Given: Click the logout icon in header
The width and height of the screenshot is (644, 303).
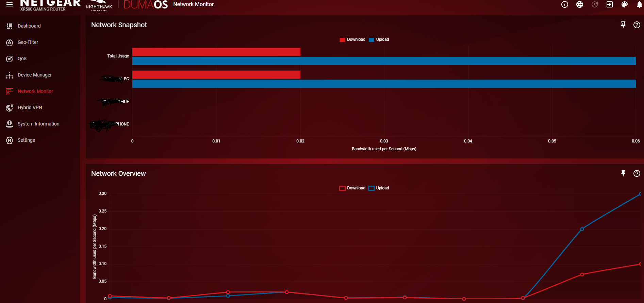Looking at the screenshot, I should tap(610, 4).
